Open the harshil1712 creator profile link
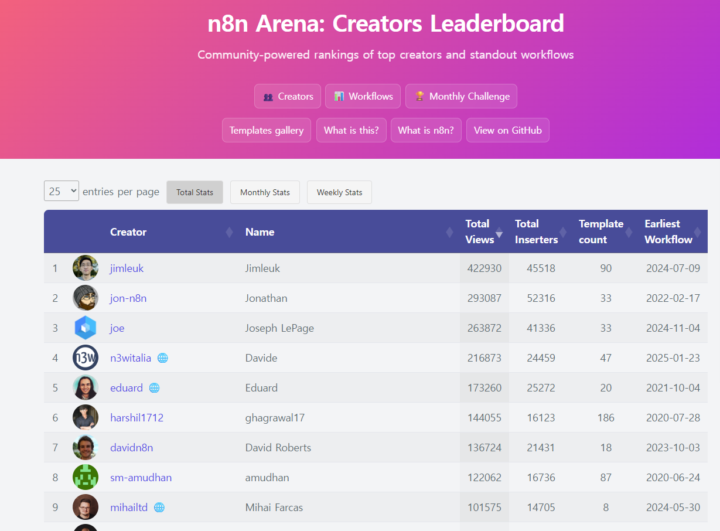Image resolution: width=720 pixels, height=531 pixels. coord(136,418)
